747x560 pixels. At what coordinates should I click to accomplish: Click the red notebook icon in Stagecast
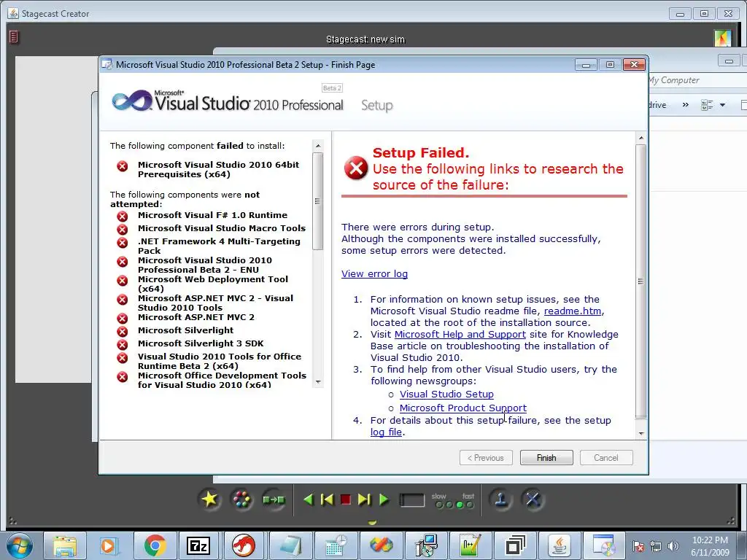point(14,36)
